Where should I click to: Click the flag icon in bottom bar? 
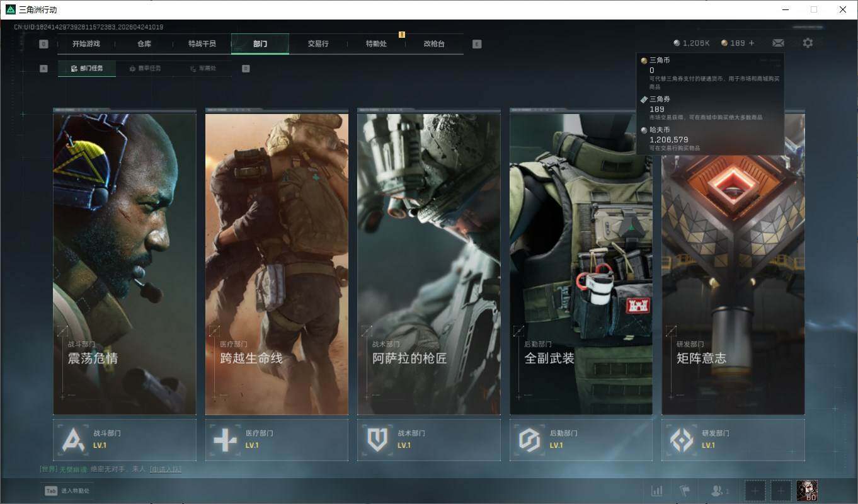[685, 490]
